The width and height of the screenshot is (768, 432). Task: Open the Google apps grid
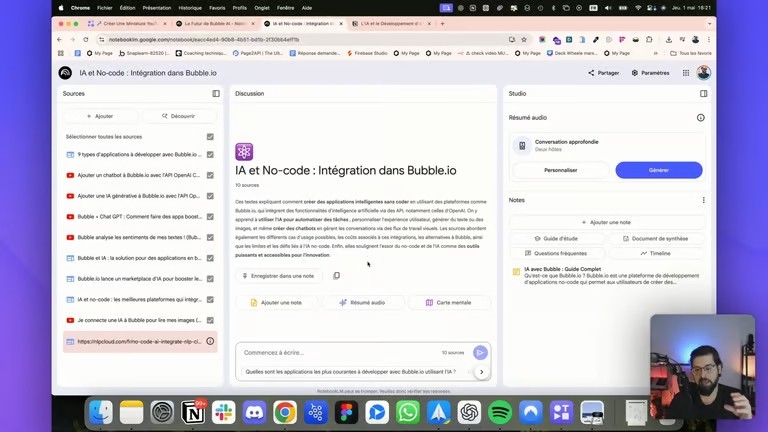point(686,73)
